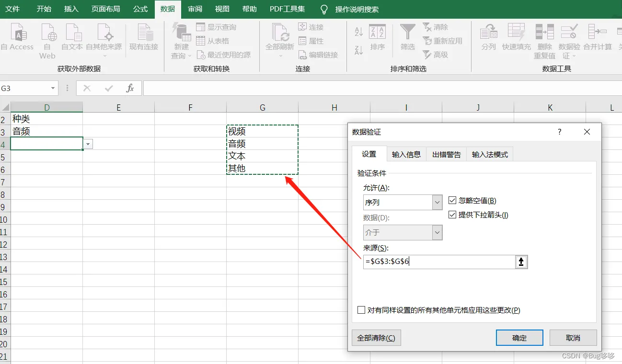Click the select-all corner triangle
The height and width of the screenshot is (364, 622).
pos(5,108)
